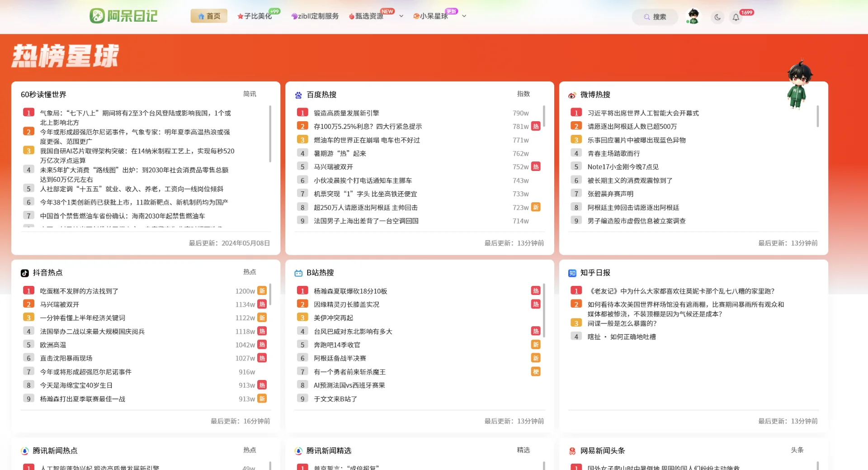Click the 微博热搜 Weibo icon
The height and width of the screenshot is (470, 868).
coord(572,95)
